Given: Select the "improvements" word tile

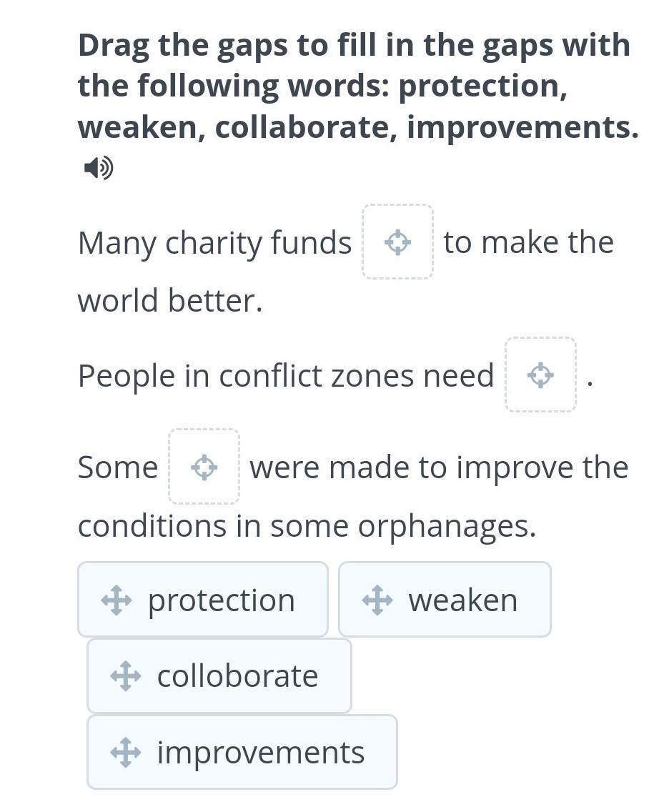Looking at the screenshot, I should tap(242, 752).
